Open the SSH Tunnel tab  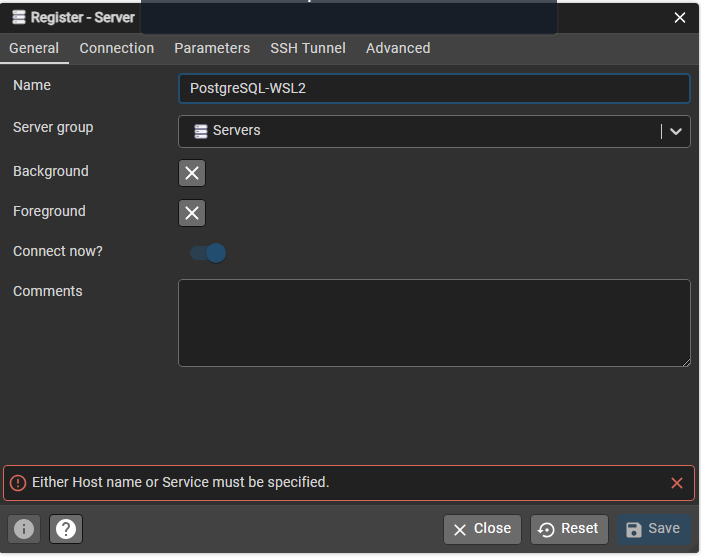(x=308, y=48)
